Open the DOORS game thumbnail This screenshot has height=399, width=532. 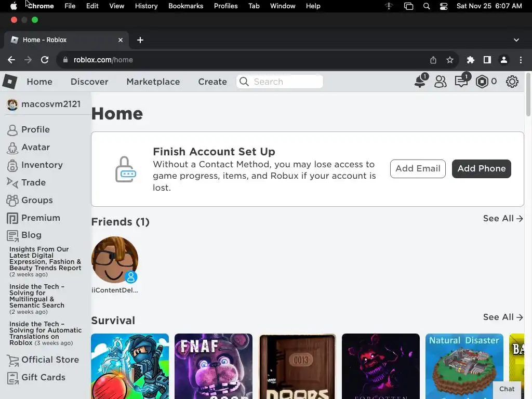(297, 366)
